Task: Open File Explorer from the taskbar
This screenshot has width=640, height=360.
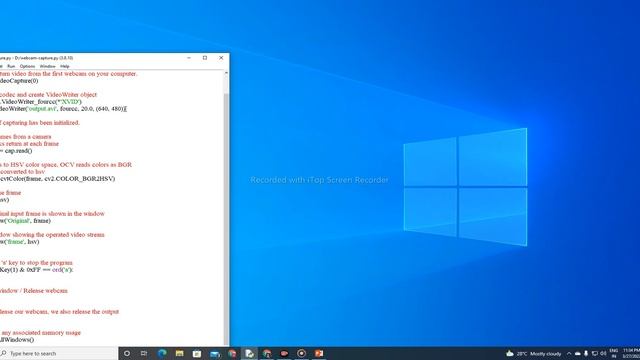Action: pyautogui.click(x=180, y=353)
